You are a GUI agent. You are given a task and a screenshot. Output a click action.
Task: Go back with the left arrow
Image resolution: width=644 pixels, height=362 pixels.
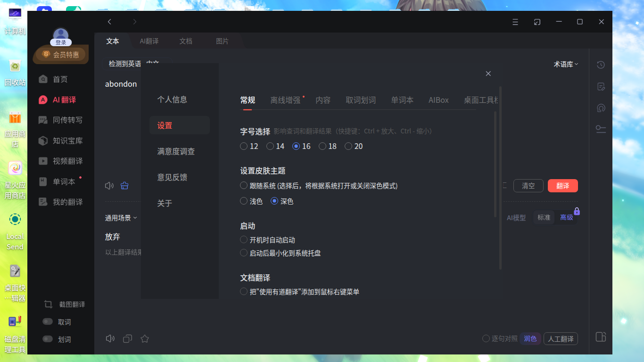[109, 22]
